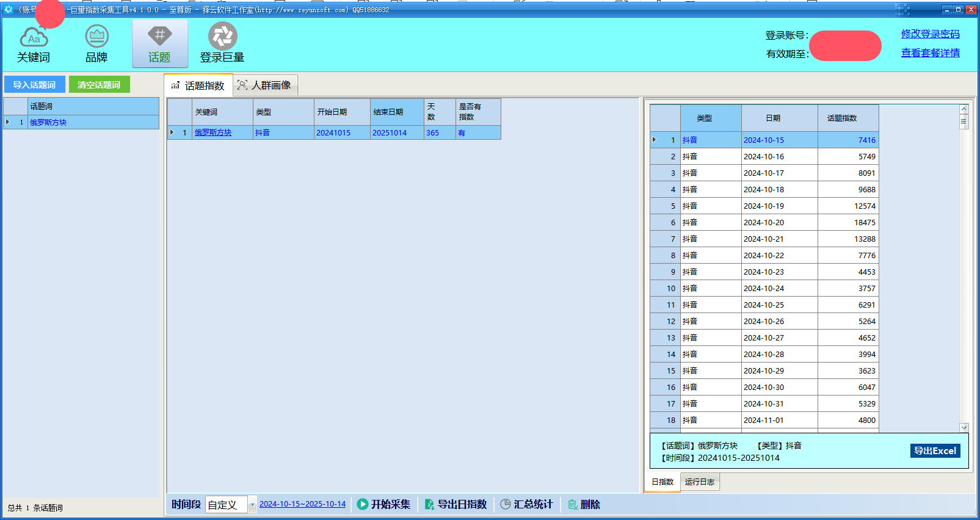Click the 清空话题词 clear button
Image resolution: width=980 pixels, height=520 pixels.
(99, 85)
